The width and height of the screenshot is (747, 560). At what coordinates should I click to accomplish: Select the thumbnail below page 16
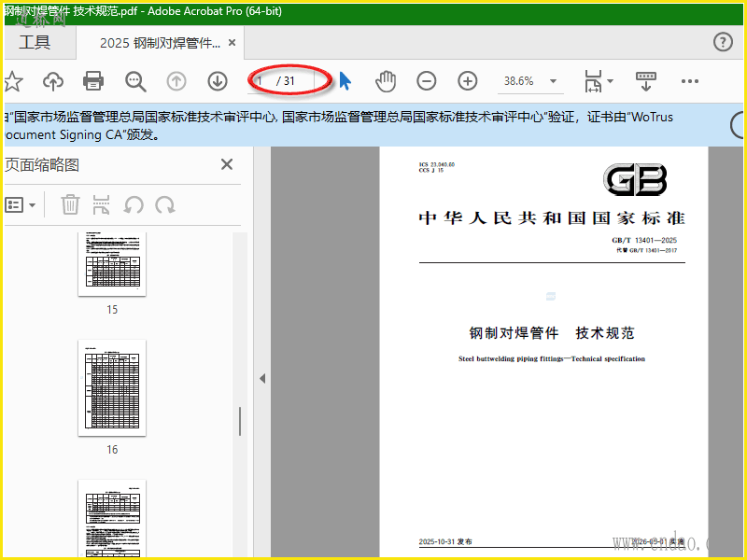tap(112, 518)
